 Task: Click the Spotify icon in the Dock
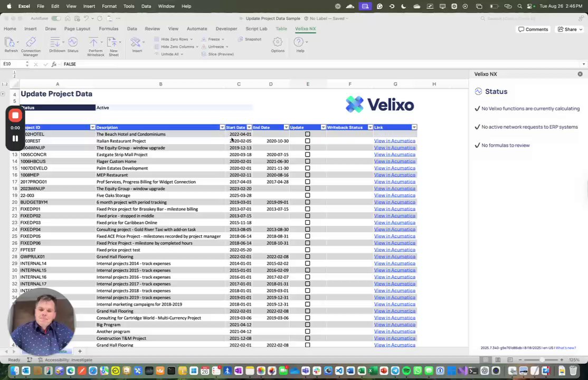406,371
